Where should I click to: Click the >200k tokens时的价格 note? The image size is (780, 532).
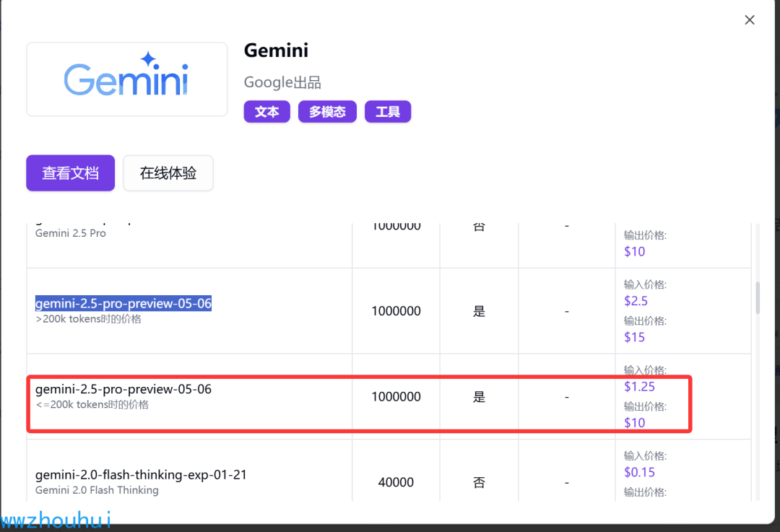pyautogui.click(x=88, y=319)
